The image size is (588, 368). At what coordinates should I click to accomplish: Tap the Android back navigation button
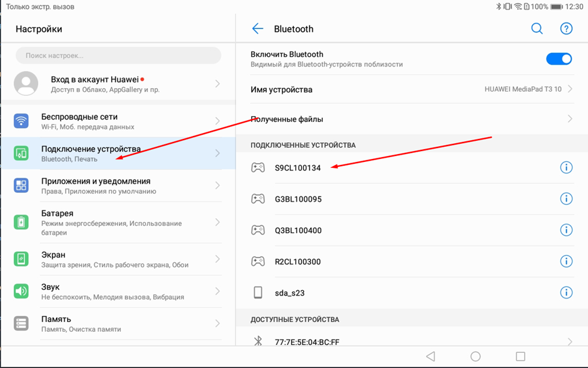[430, 356]
